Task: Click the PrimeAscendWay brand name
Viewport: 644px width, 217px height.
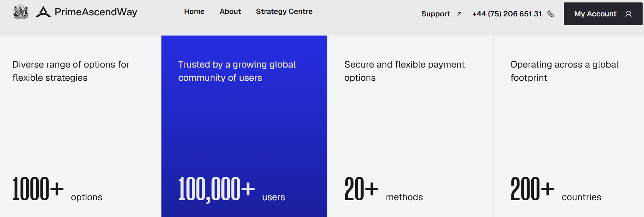Action: point(96,12)
